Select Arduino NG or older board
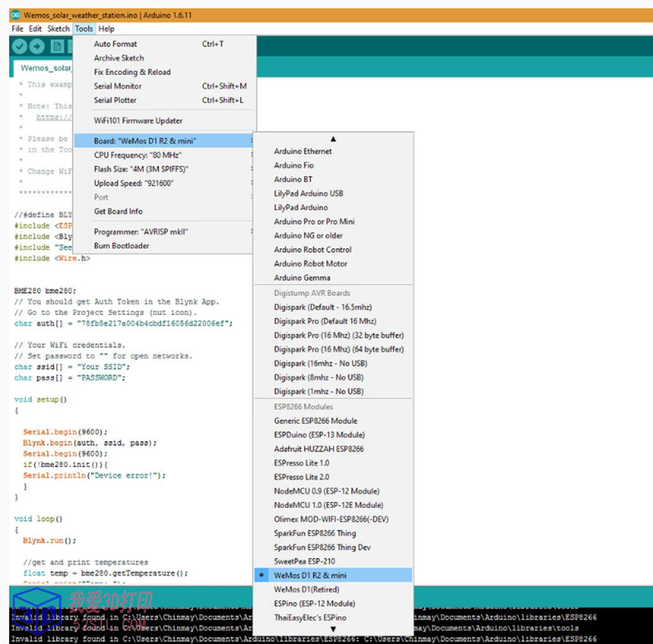The height and width of the screenshot is (644, 653). [333, 235]
